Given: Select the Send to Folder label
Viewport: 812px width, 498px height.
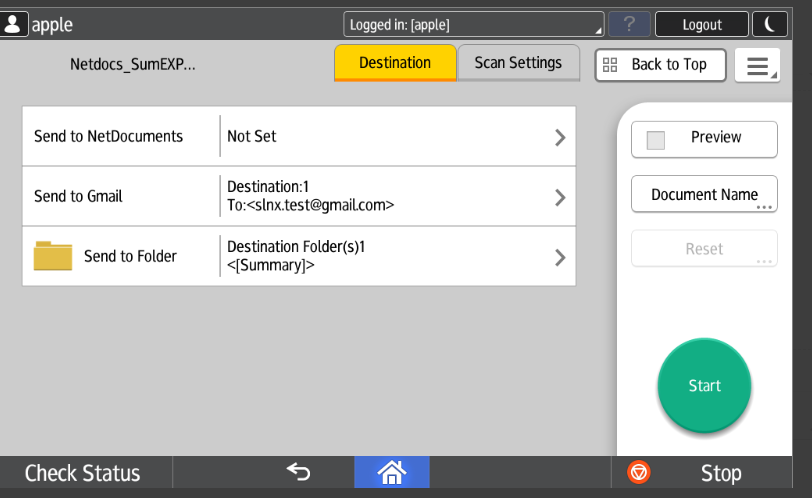Looking at the screenshot, I should (130, 256).
